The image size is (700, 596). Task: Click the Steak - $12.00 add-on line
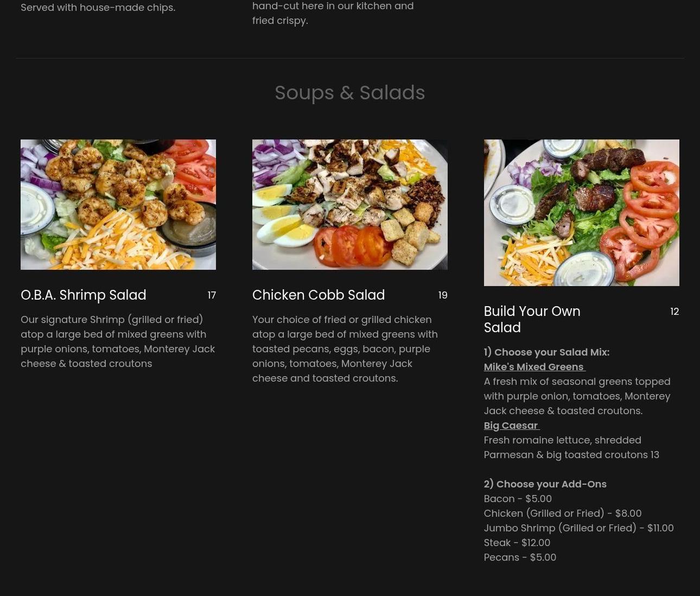click(517, 543)
